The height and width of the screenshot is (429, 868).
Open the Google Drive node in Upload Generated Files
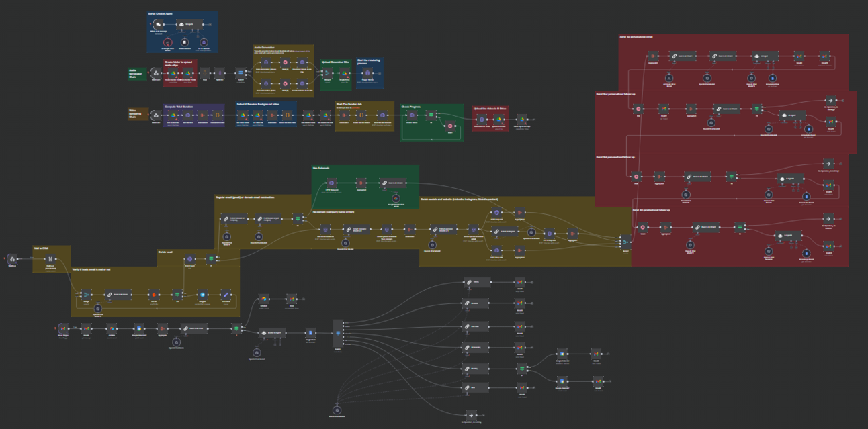tap(345, 73)
